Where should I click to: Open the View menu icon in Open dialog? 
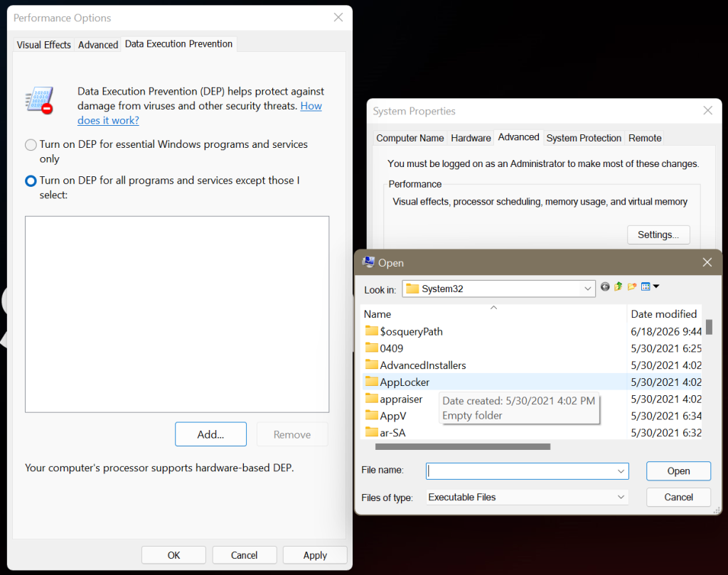646,287
